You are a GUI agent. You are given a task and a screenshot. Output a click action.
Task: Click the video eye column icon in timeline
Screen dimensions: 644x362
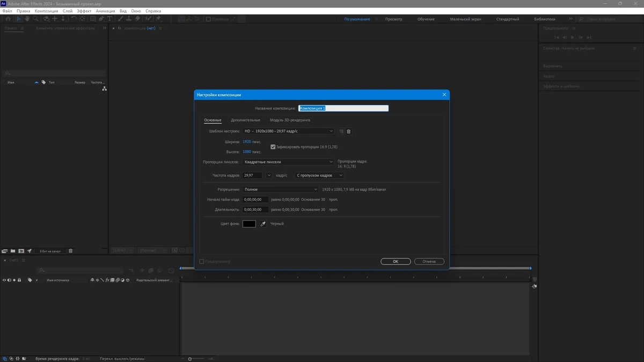coord(4,280)
